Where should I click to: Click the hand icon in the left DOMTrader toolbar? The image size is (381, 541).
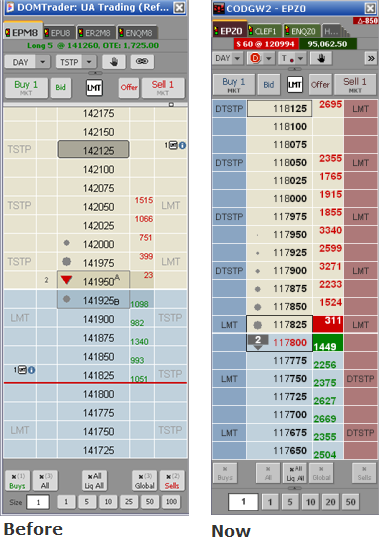pos(114,62)
